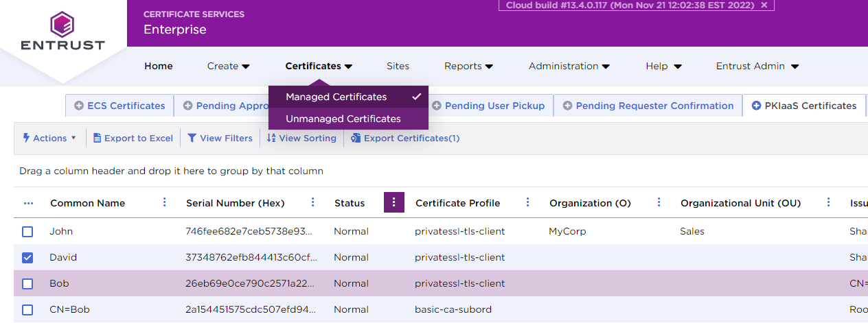Click the Bob row serial number cell

coord(251,284)
